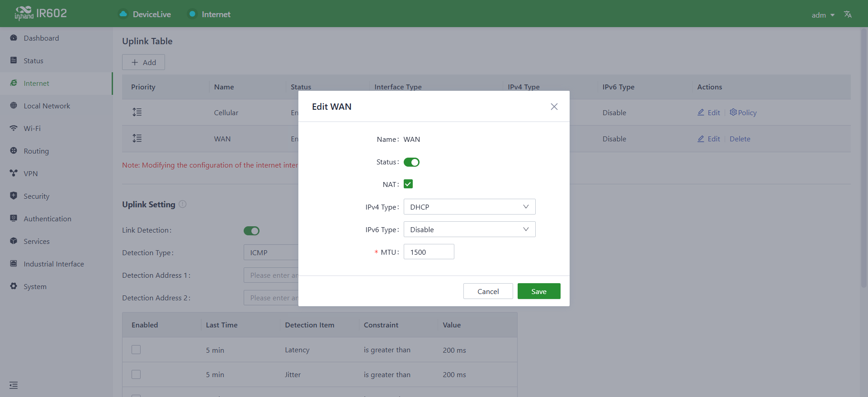The image size is (868, 397).
Task: Go to Status in sidebar
Action: (x=57, y=61)
